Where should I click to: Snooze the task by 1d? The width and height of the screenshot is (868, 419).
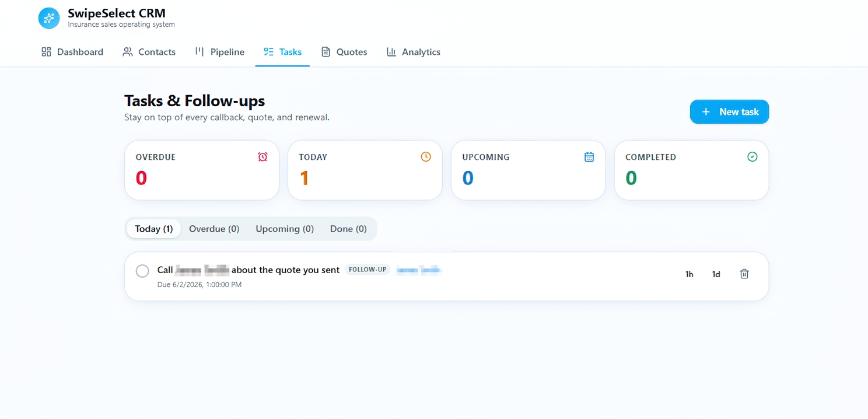[716, 274]
